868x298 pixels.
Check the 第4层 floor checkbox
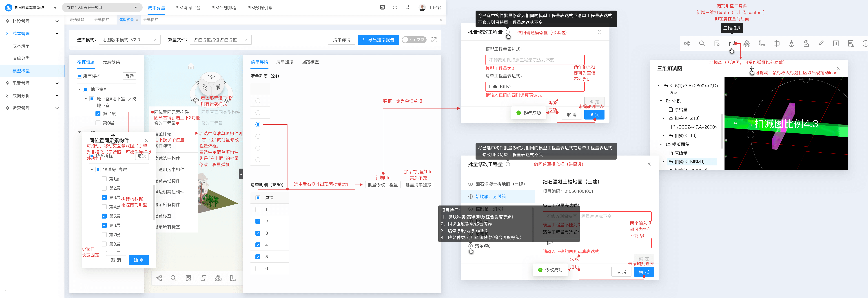coord(104,207)
